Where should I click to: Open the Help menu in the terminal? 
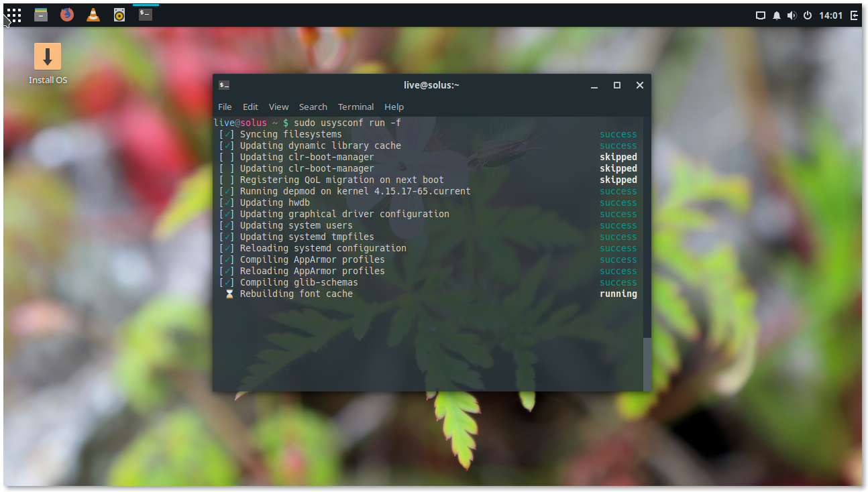[394, 107]
